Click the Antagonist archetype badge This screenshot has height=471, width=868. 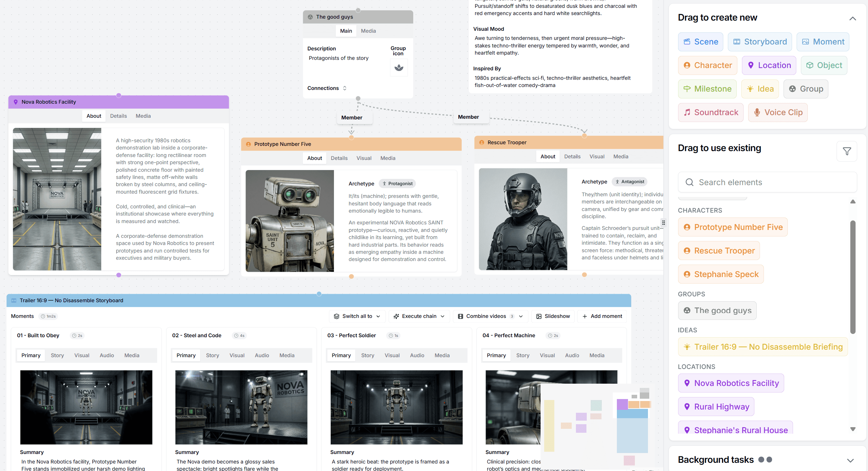point(630,182)
